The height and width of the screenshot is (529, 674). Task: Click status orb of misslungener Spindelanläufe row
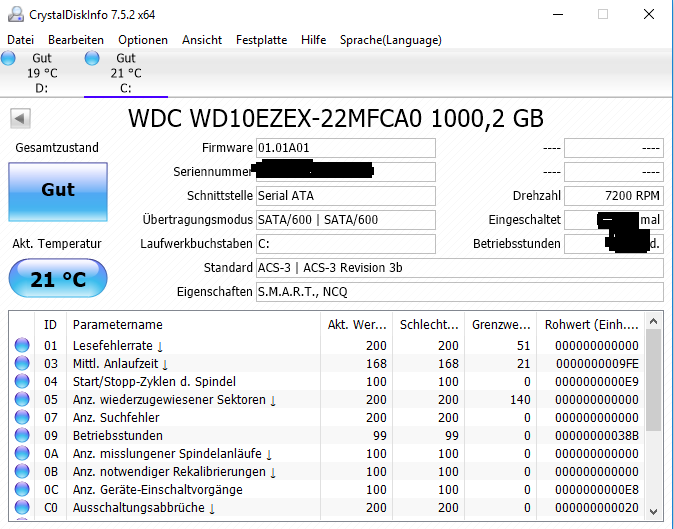pos(22,453)
